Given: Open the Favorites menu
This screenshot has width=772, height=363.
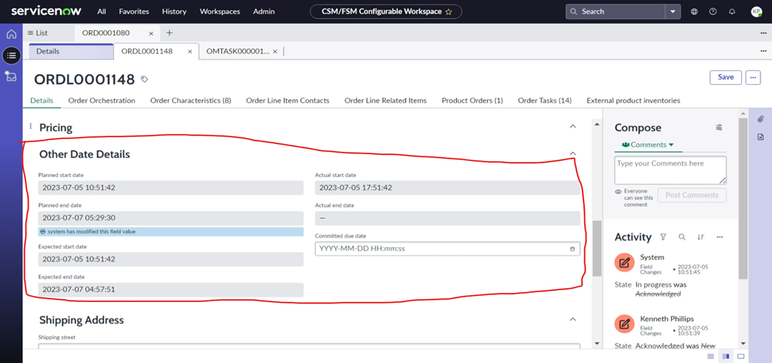Looking at the screenshot, I should click(x=134, y=11).
